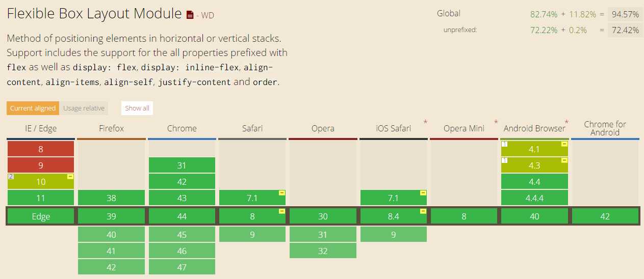Click the Chrome 47 version cell
644x279 pixels.
(x=182, y=267)
